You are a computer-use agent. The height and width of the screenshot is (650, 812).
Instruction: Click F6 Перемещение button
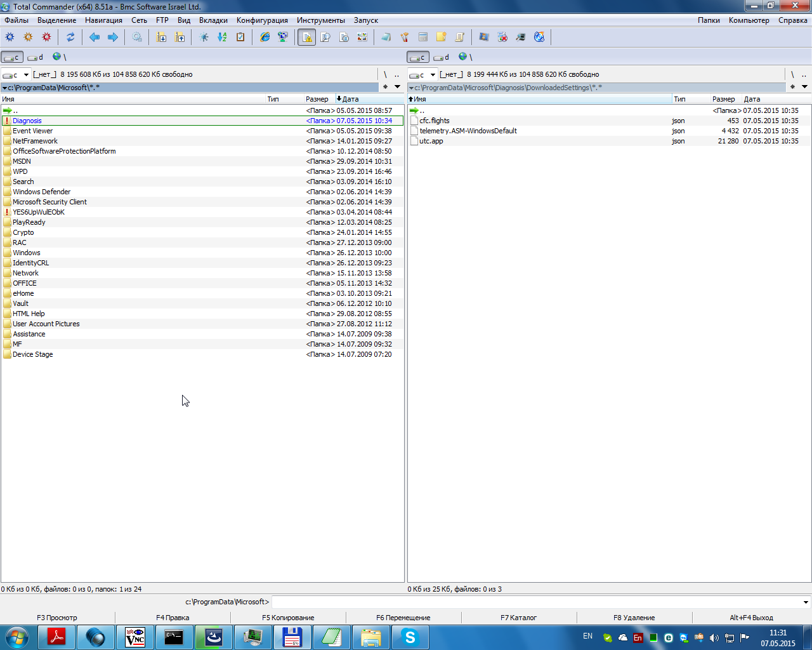coord(403,618)
